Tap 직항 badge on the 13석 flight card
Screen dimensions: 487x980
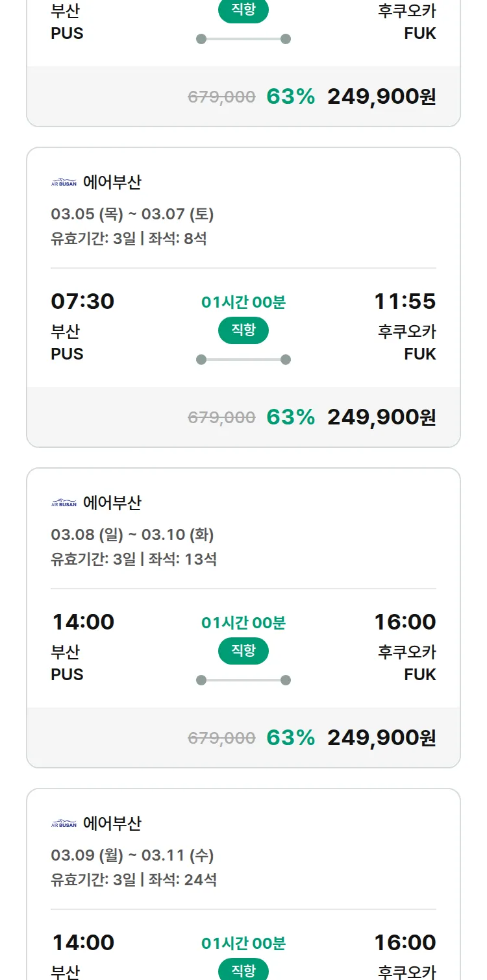point(243,651)
